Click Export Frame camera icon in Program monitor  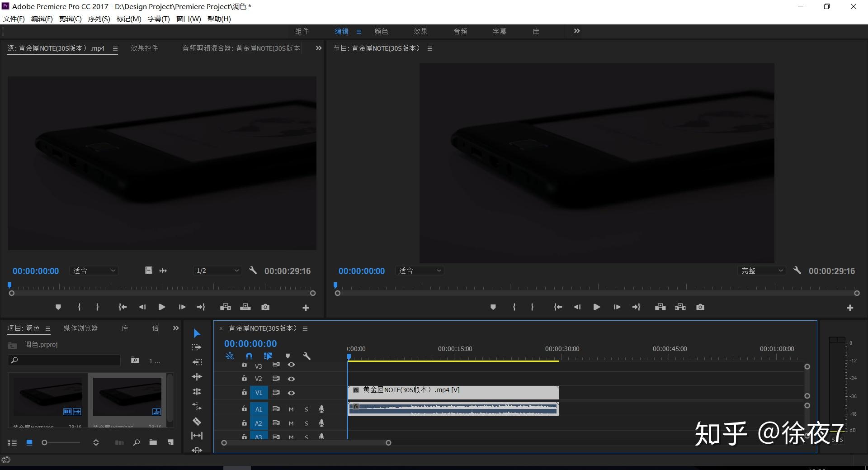700,307
